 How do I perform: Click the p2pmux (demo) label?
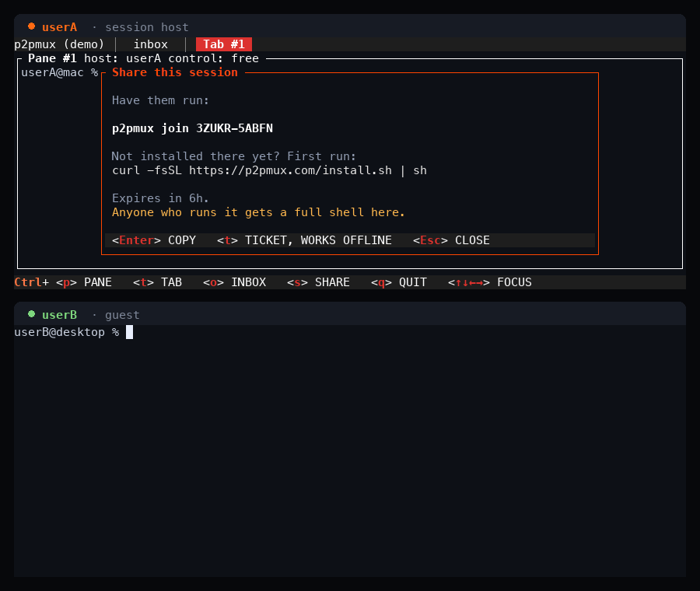point(59,44)
